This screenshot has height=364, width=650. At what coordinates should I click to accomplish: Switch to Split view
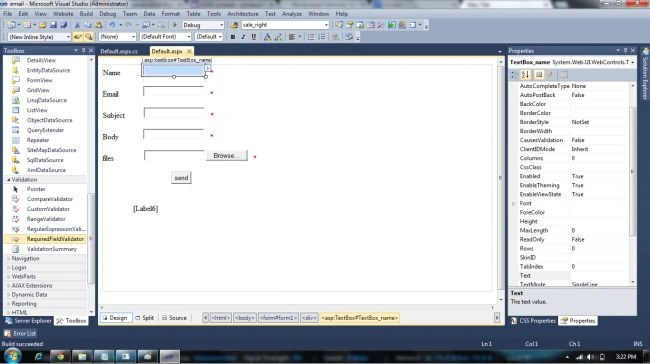(145, 318)
